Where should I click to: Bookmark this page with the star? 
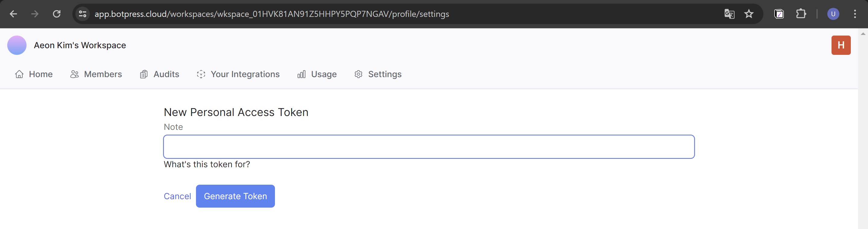click(x=749, y=14)
